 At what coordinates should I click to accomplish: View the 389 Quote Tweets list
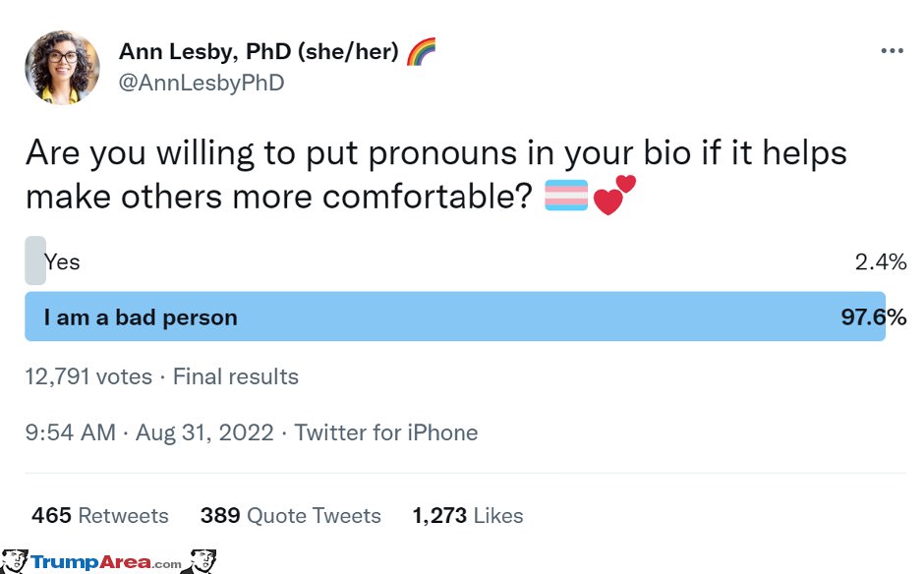[291, 516]
